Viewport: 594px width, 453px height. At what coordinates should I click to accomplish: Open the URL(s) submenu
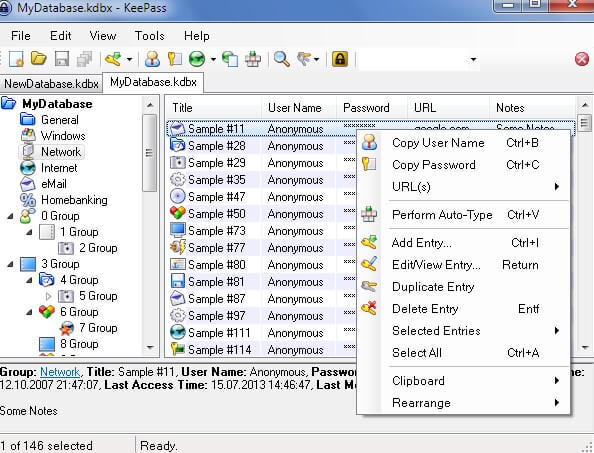[463, 187]
